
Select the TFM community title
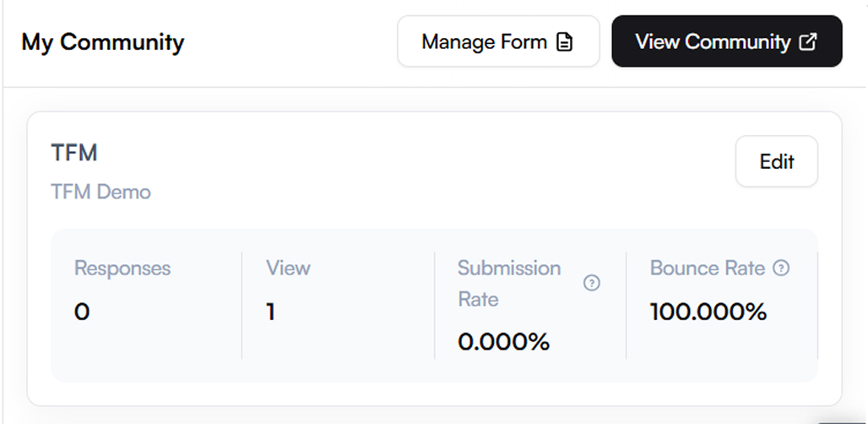coord(74,153)
